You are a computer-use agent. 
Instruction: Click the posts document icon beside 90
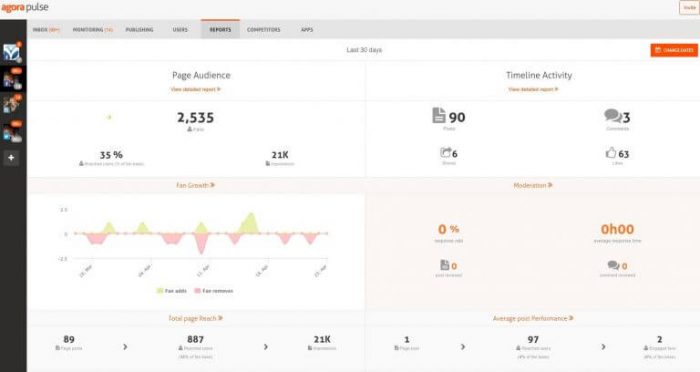[x=439, y=115]
